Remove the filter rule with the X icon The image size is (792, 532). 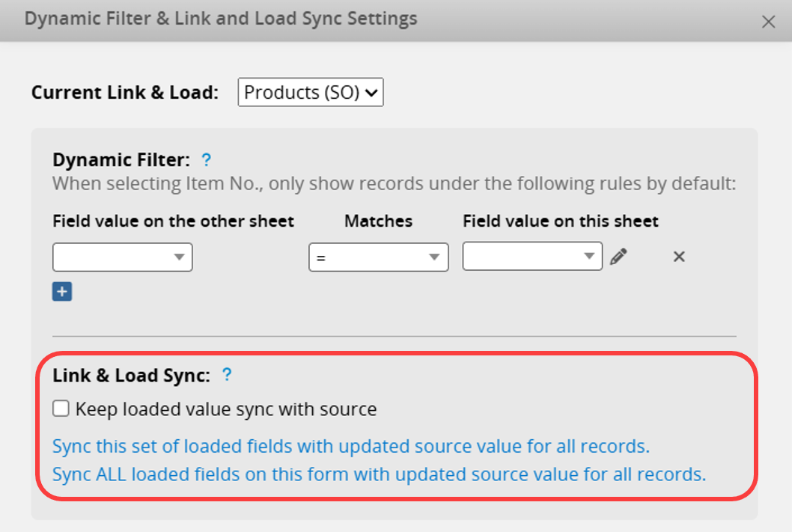(x=679, y=257)
